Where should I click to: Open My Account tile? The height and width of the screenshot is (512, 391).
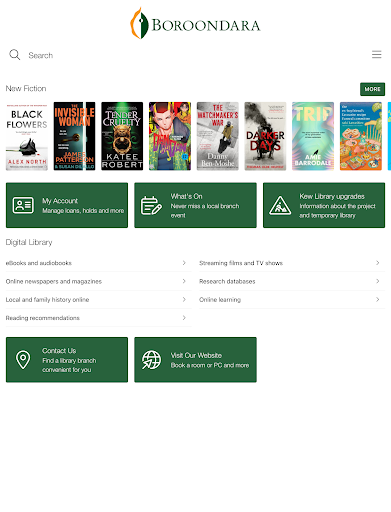coord(67,205)
